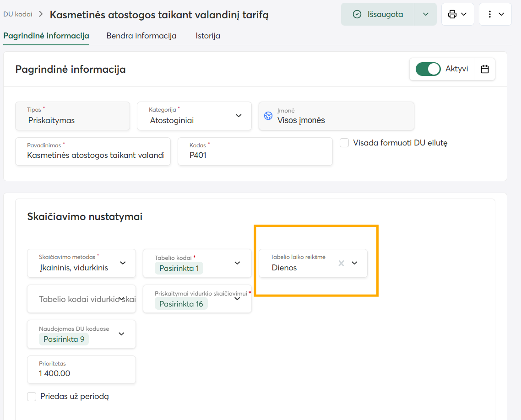Screen dimensions: 521x420
Task: Click the printer icon in the header
Action: pyautogui.click(x=452, y=14)
